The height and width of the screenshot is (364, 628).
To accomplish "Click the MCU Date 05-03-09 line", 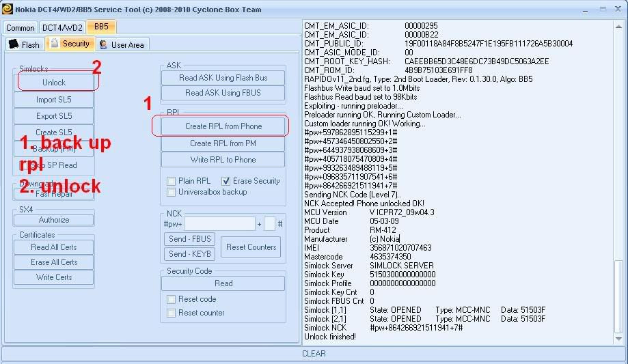I will click(x=351, y=221).
